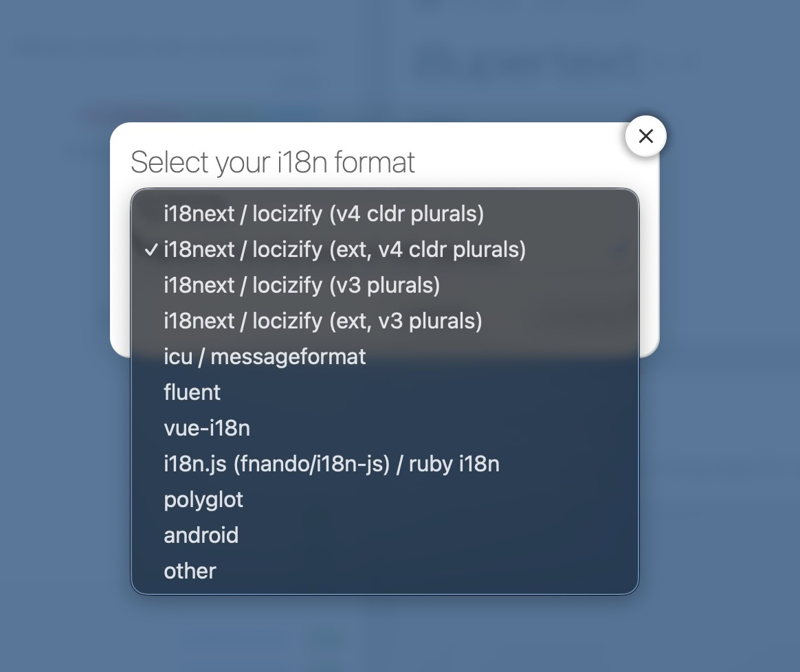Pick i18next / locizify (v3 plurals) option
The width and height of the screenshot is (800, 672).
coord(302,285)
